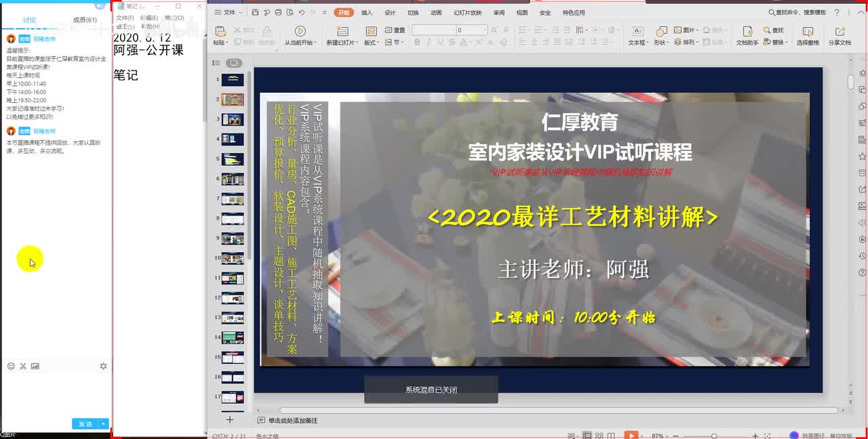Viewport: 868px width, 439px height.
Task: Switch to the 幻灯片放映 tab
Action: click(467, 12)
